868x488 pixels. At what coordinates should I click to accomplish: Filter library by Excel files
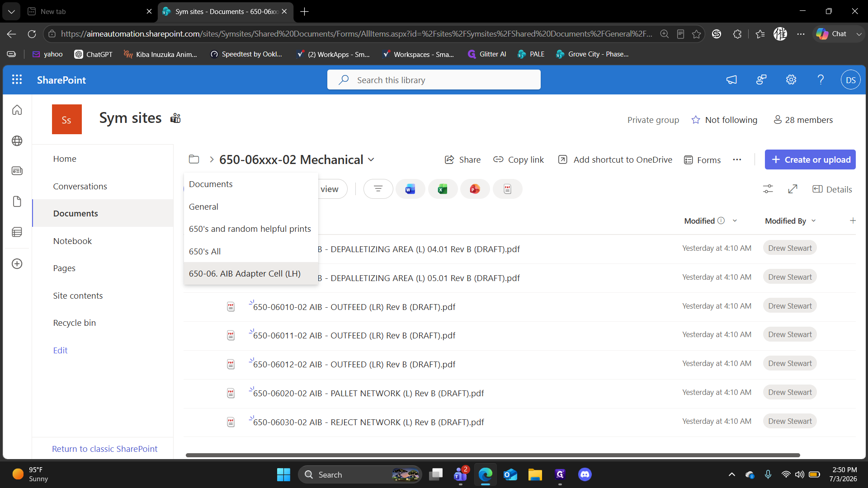(x=443, y=189)
